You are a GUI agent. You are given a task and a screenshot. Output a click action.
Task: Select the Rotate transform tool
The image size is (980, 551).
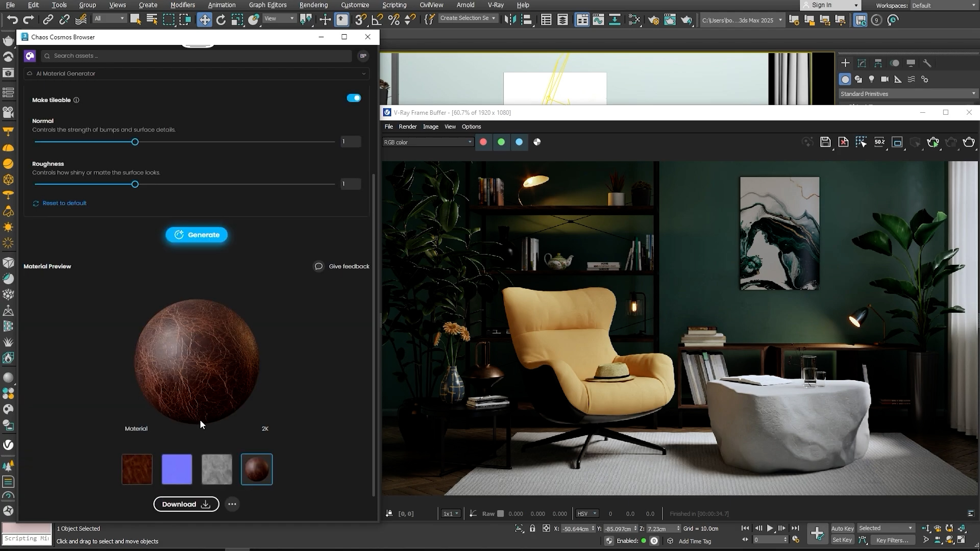pyautogui.click(x=220, y=20)
